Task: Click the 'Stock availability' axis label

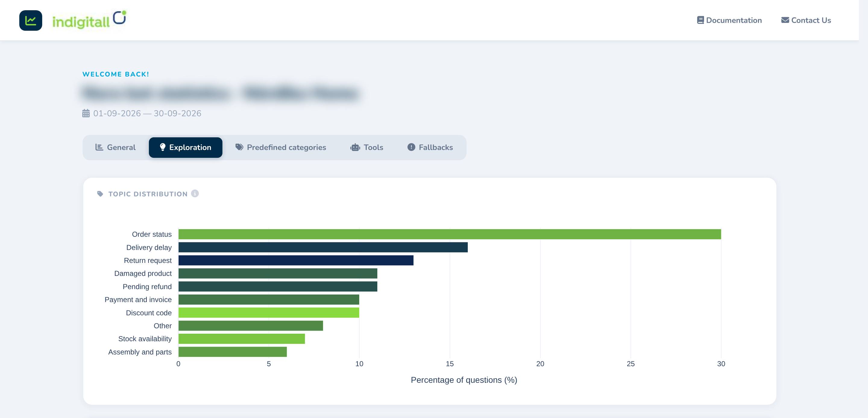Action: tap(145, 339)
